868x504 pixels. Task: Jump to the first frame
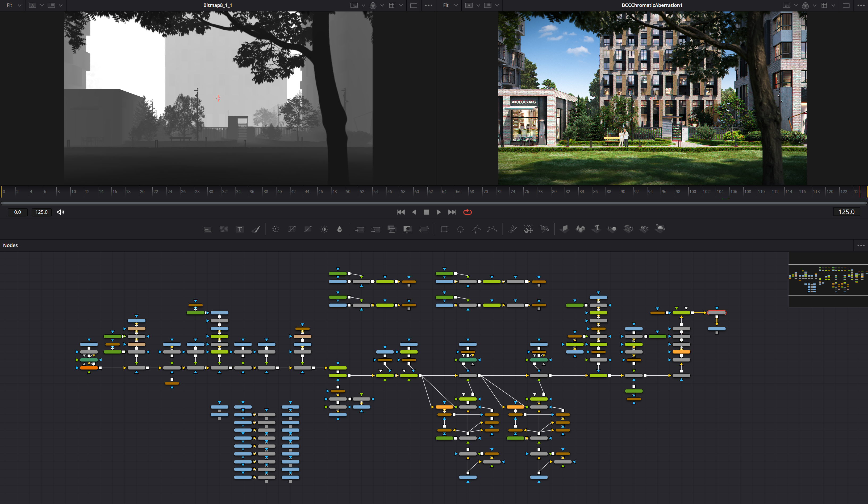pos(400,212)
